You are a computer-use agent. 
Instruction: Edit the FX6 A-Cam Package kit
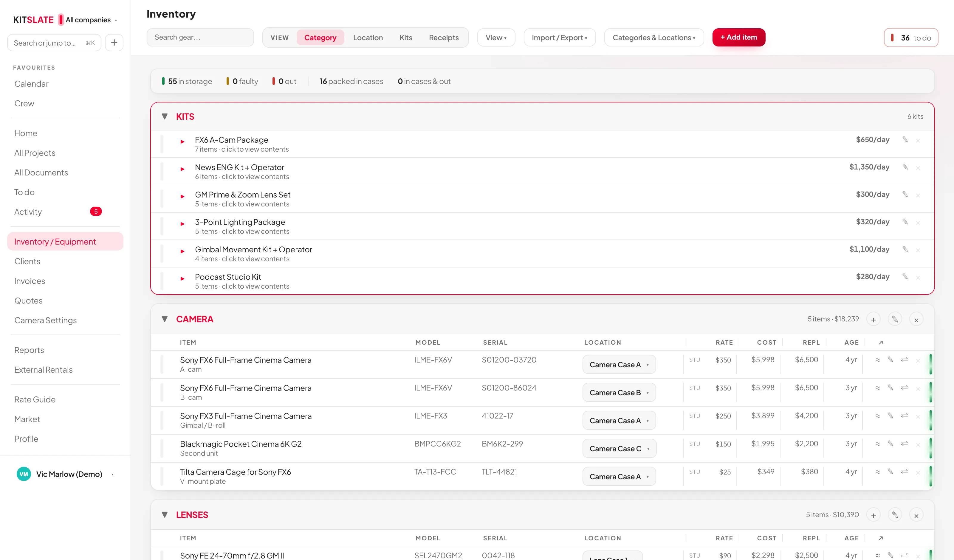[x=905, y=140]
